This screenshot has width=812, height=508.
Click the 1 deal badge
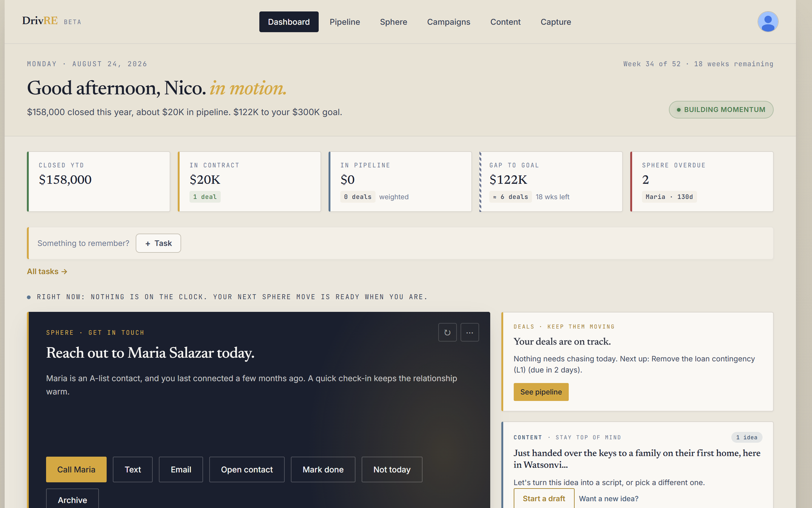tap(205, 197)
